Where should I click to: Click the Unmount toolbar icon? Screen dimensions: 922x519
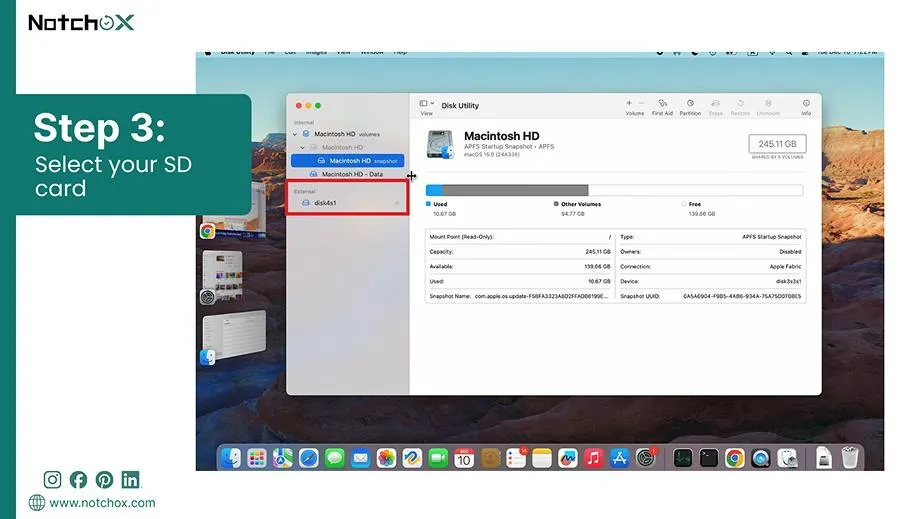tap(768, 103)
